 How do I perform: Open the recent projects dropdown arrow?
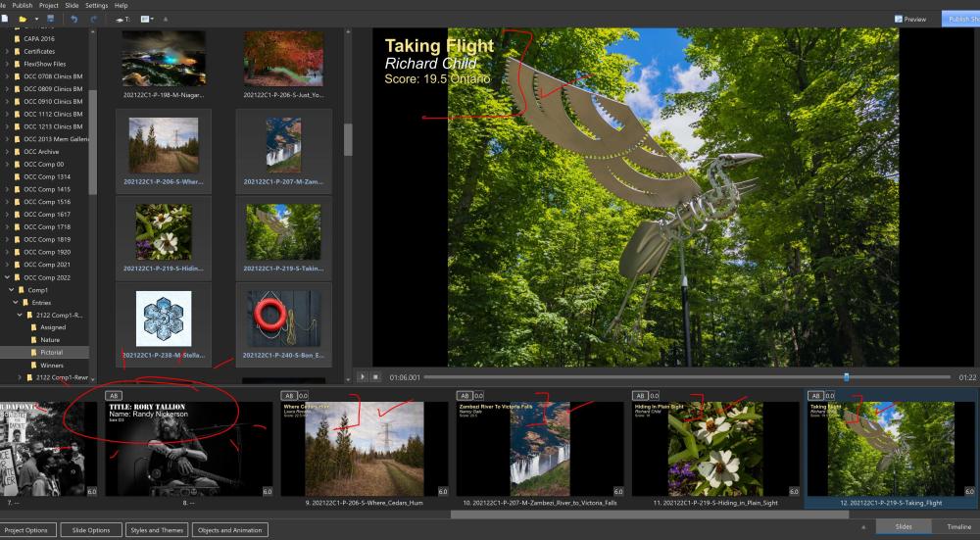pos(36,20)
